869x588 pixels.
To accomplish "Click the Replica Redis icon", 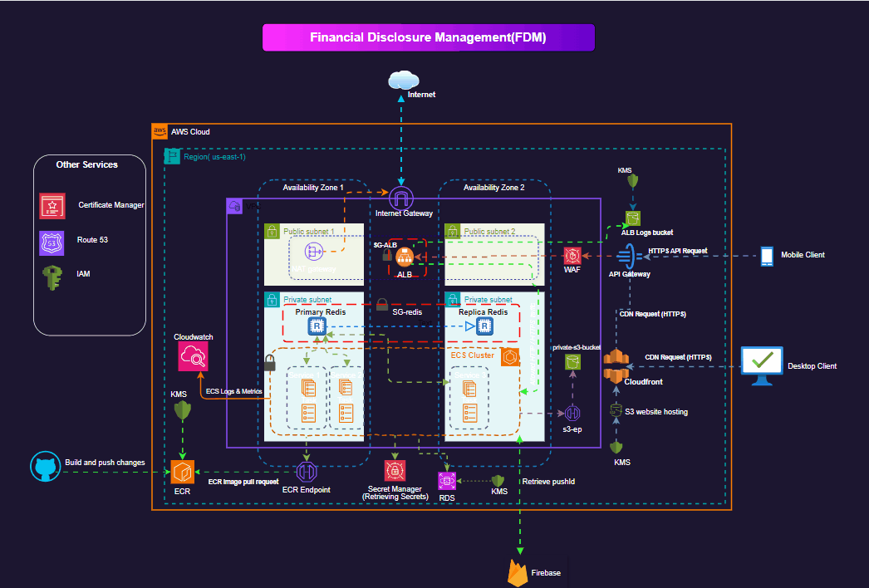I will 484,326.
